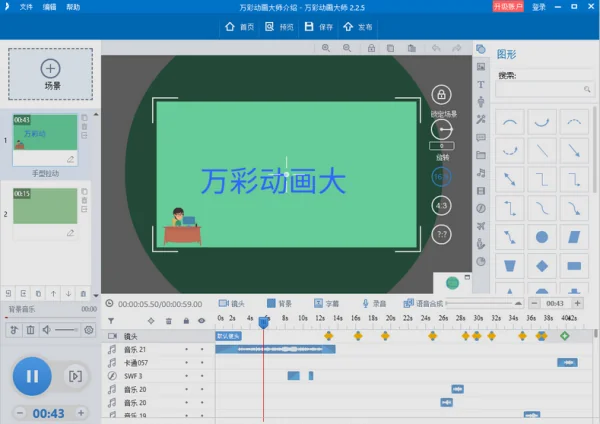Open the 字幕 subtitle tab
The image size is (600, 424).
326,303
